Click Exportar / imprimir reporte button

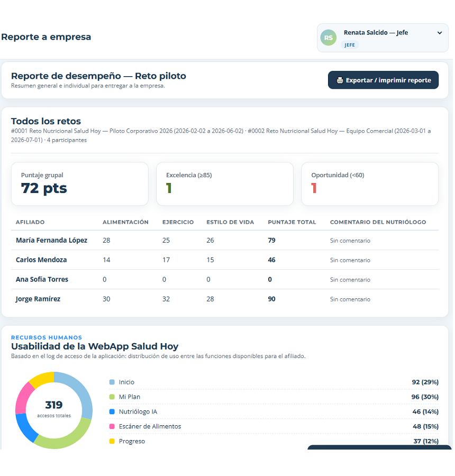384,80
